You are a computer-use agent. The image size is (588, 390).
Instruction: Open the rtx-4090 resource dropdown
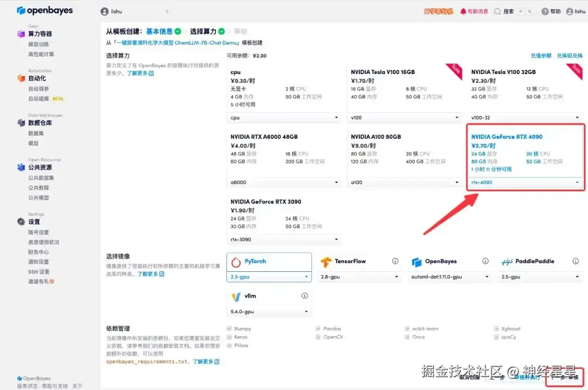[525, 182]
